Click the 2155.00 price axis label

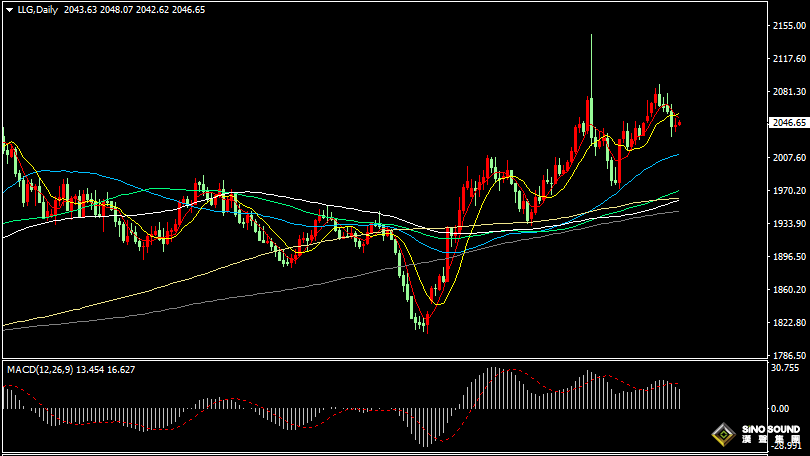point(789,25)
